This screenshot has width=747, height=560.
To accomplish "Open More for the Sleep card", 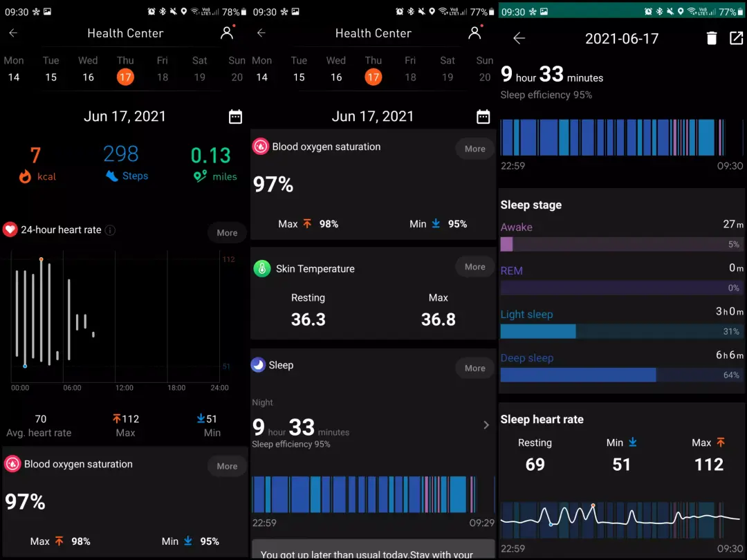I will click(x=475, y=368).
